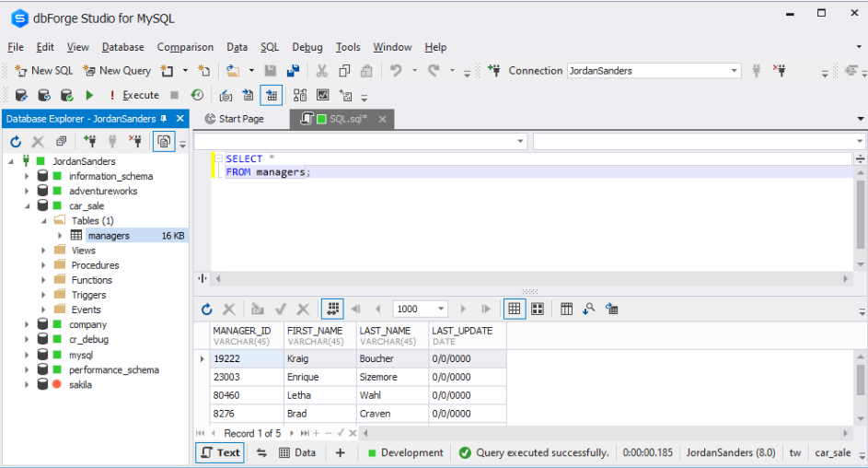Refresh the data grid results
868x468 pixels.
tap(206, 309)
